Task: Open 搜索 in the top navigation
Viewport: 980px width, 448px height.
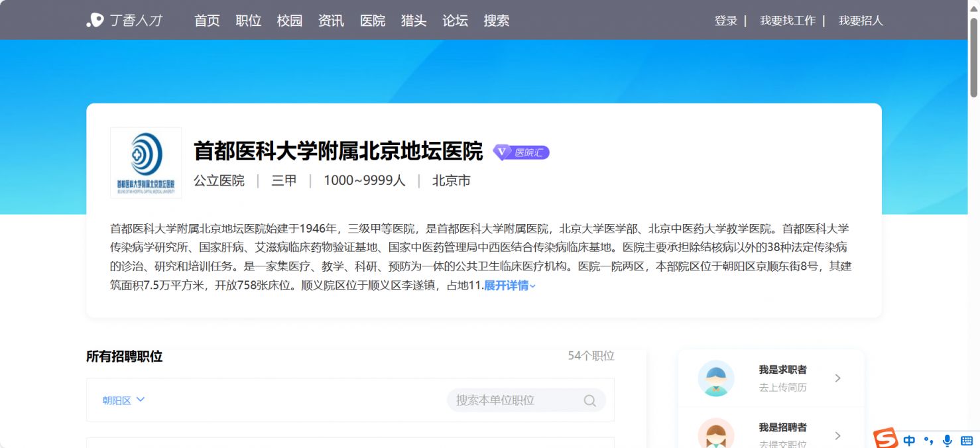Action: (x=497, y=21)
